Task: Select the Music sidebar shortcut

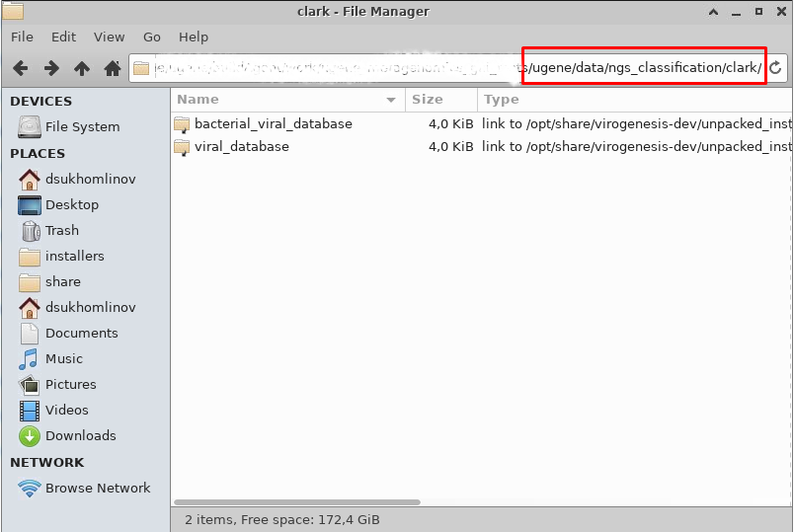Action: tap(63, 358)
